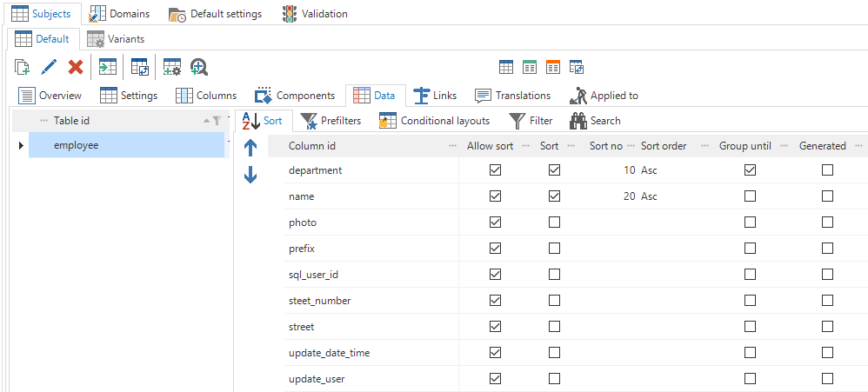
Task: Click the magnifier zoom icon in toolbar
Action: click(198, 67)
